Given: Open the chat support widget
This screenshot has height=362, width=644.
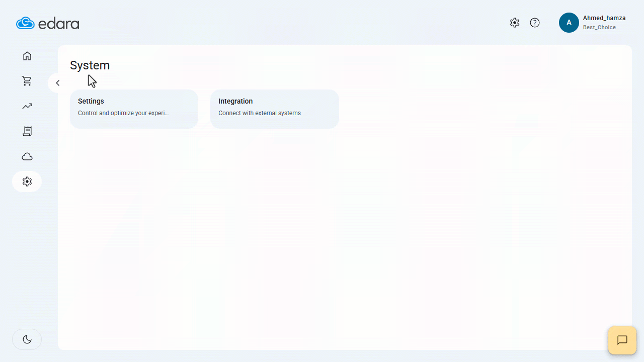Looking at the screenshot, I should (x=622, y=340).
